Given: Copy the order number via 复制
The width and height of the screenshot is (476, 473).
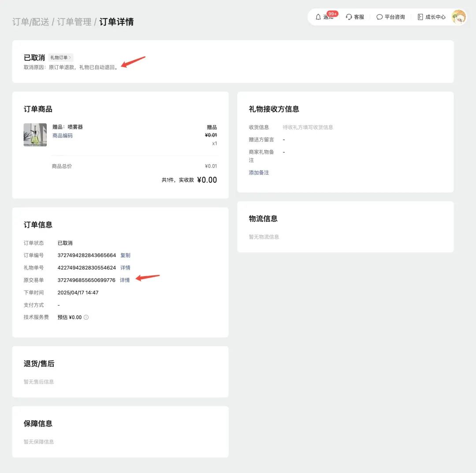Looking at the screenshot, I should click(125, 255).
